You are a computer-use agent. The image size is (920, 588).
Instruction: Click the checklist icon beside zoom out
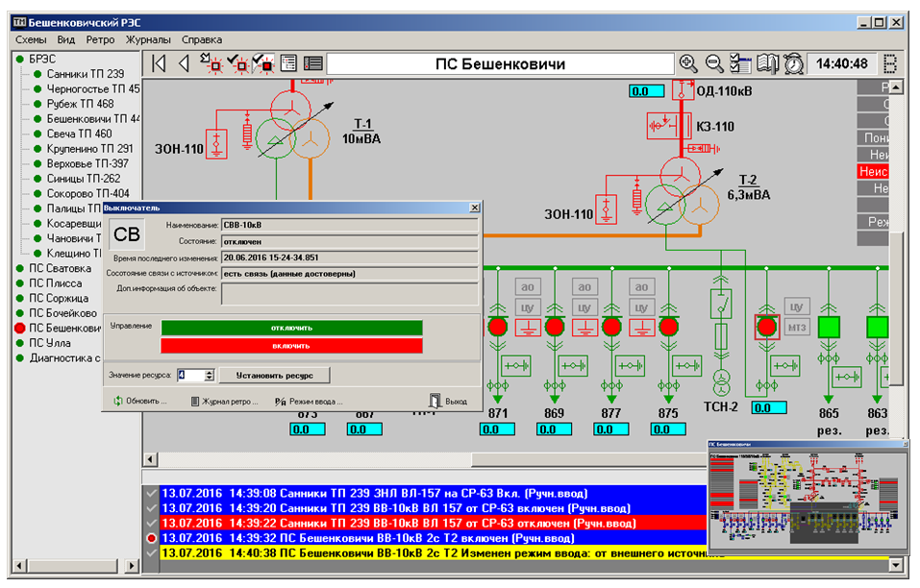click(x=740, y=64)
